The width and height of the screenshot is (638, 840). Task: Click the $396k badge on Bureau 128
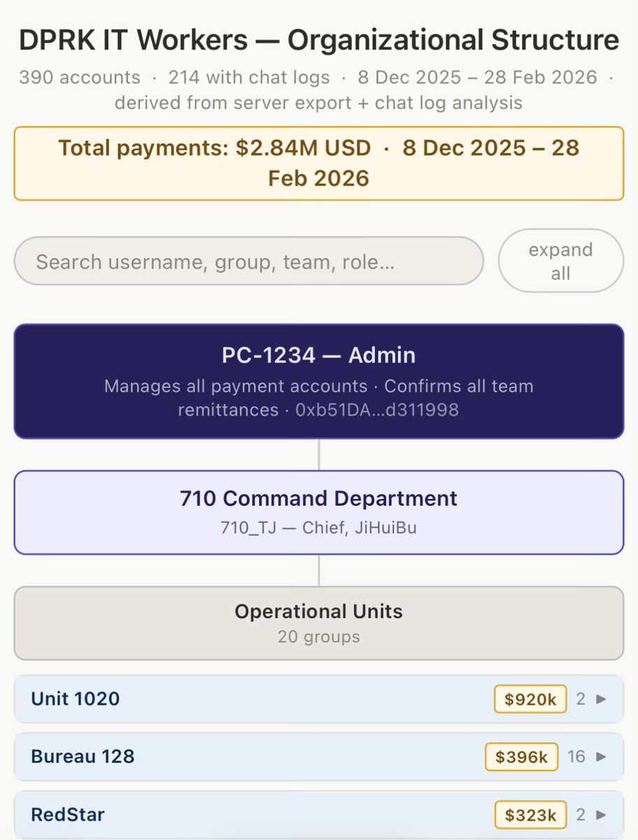[x=521, y=757]
